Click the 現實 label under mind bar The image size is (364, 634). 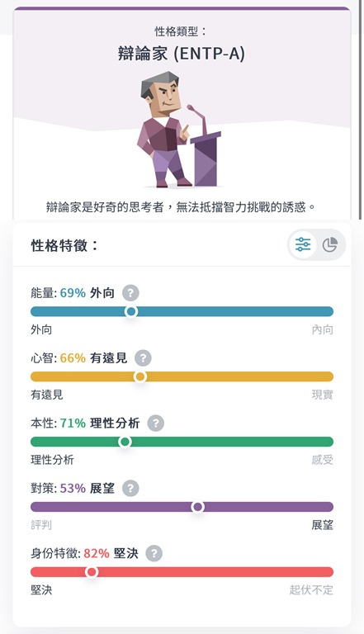(323, 395)
